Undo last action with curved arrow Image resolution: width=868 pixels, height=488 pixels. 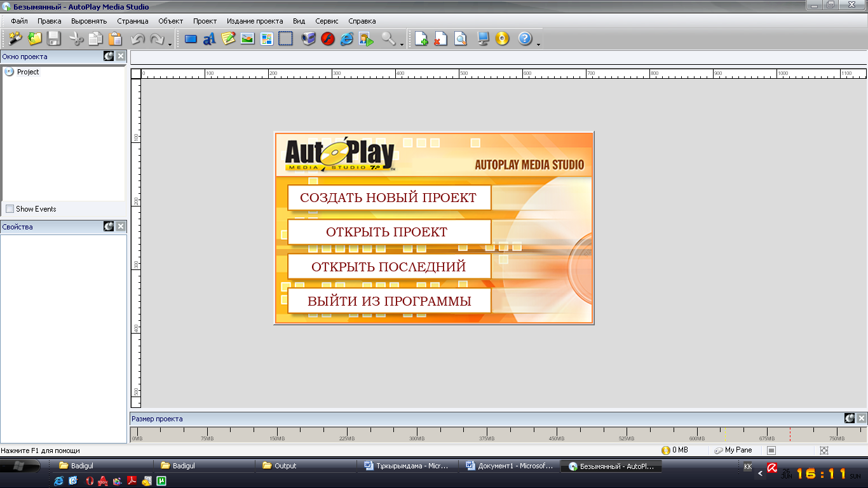coord(138,39)
